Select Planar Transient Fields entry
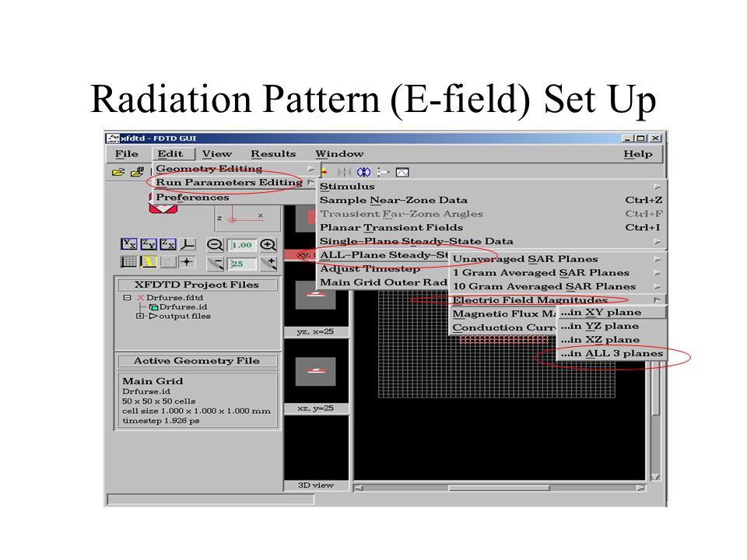The width and height of the screenshot is (747, 560). point(491,228)
